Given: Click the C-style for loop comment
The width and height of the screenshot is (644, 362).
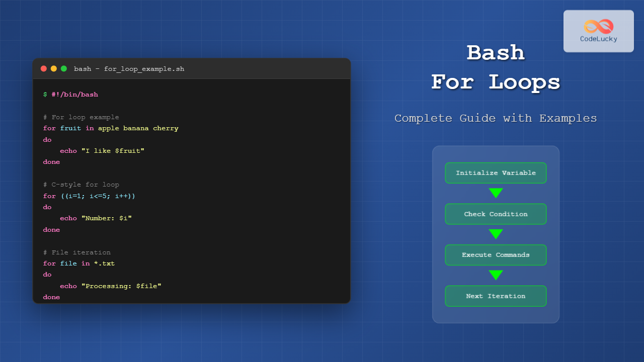Looking at the screenshot, I should click(x=81, y=185).
